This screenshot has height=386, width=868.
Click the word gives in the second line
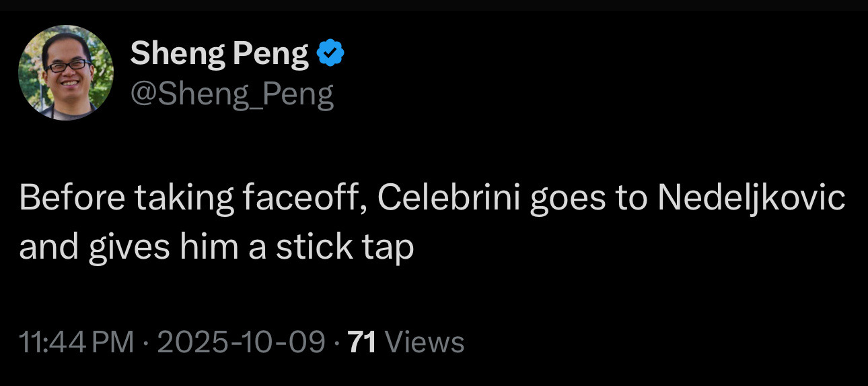[x=134, y=247]
